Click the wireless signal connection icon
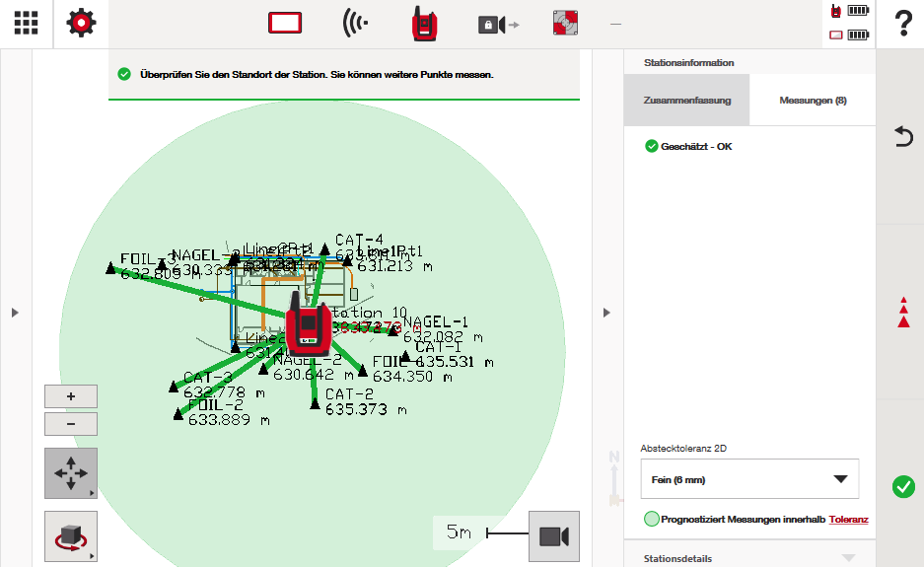The height and width of the screenshot is (567, 924). click(x=356, y=24)
